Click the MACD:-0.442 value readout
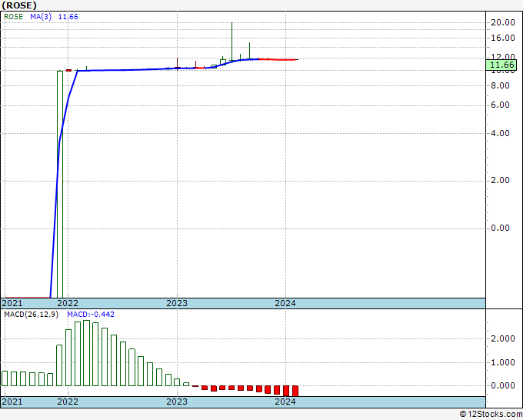523x420 pixels. pos(91,315)
